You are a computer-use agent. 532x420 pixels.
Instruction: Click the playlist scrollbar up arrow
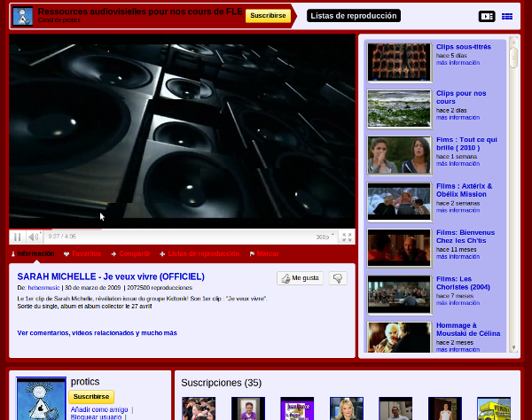pyautogui.click(x=513, y=42)
